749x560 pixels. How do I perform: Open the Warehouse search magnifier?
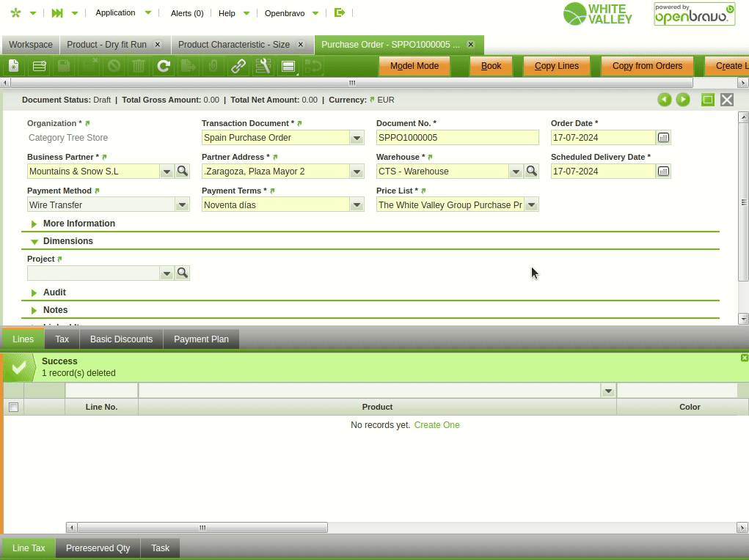(532, 171)
